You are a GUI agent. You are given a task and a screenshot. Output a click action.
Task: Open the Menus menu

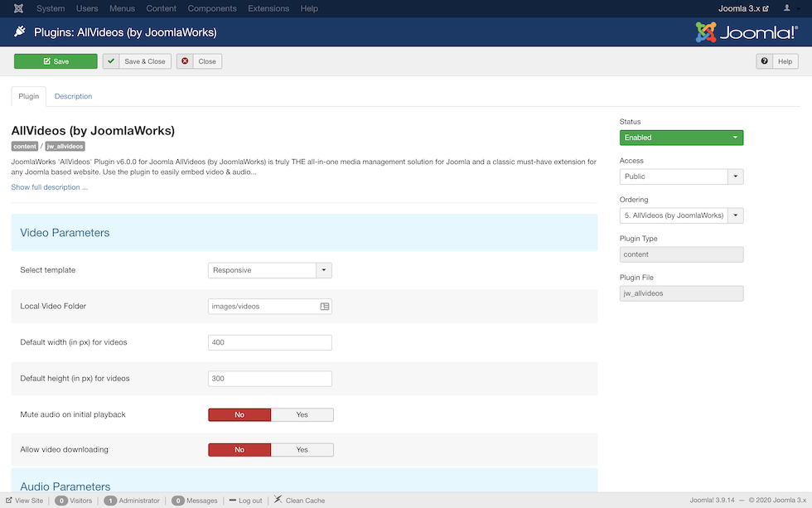pyautogui.click(x=123, y=8)
